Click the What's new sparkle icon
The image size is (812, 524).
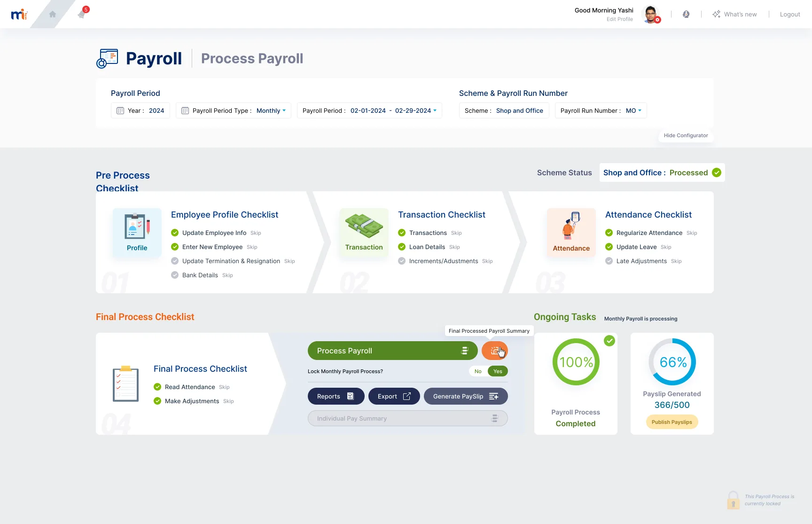[716, 14]
